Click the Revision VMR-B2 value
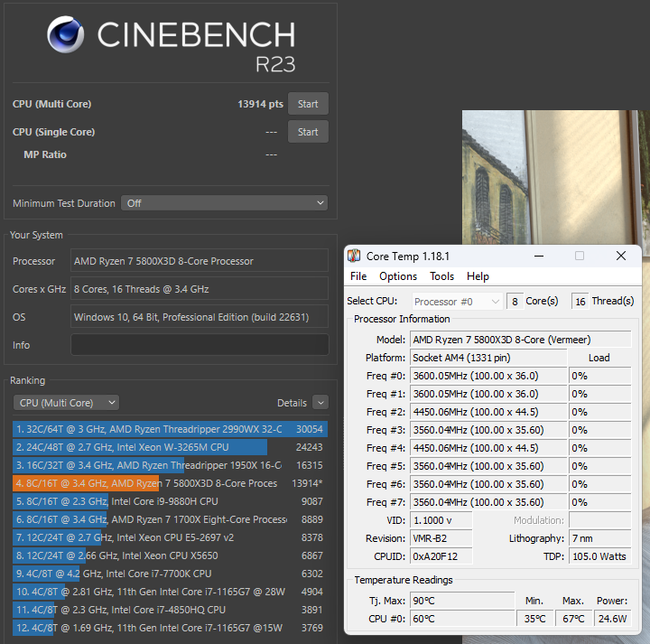 tap(441, 538)
